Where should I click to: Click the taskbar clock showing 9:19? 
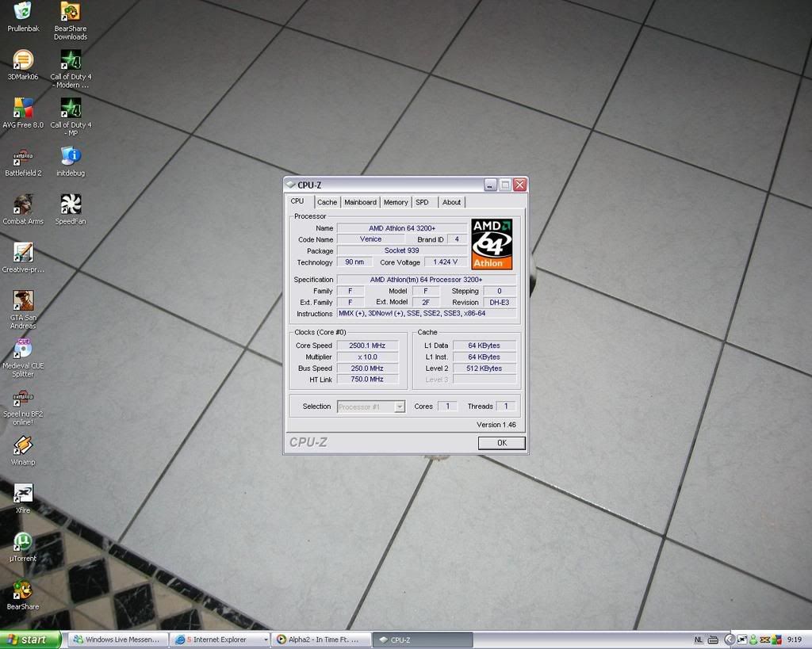[795, 639]
